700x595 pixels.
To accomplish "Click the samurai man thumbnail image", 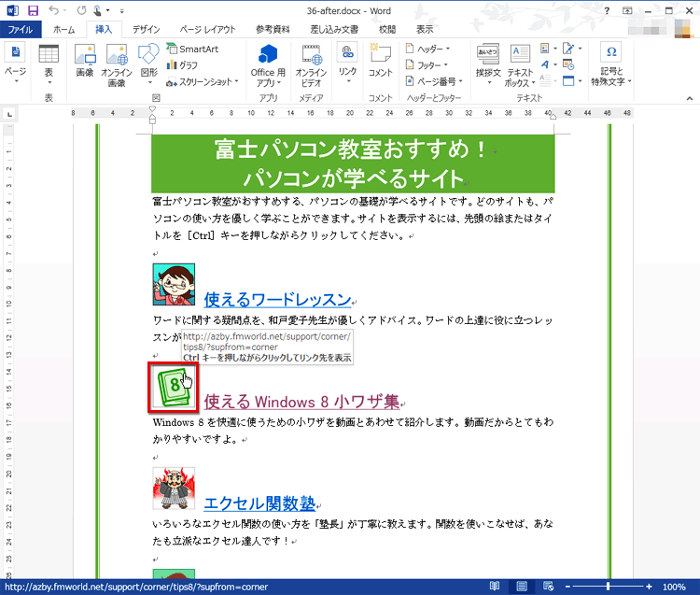I will [x=174, y=489].
